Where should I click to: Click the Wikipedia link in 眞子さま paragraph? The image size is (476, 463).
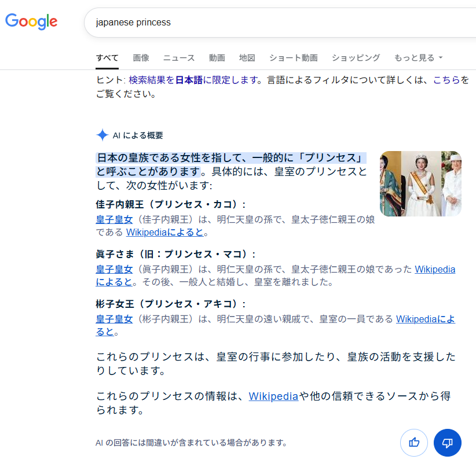435,269
